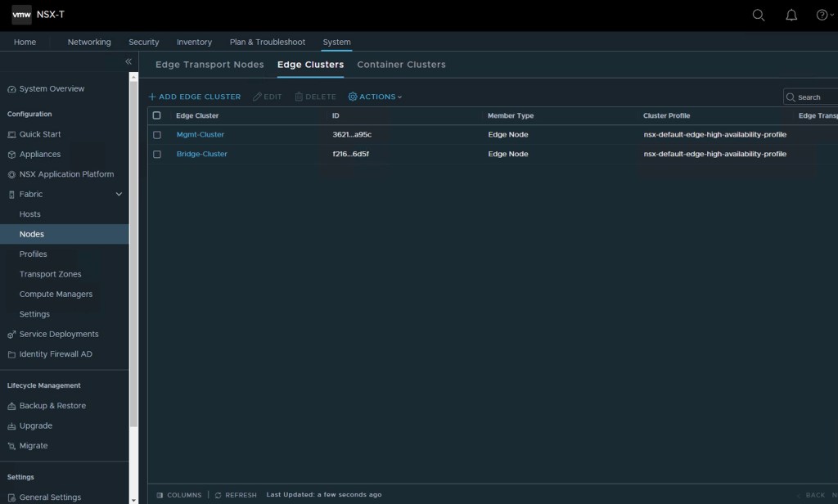Click the NSX Application Platform icon
This screenshot has height=504, width=838.
coord(11,174)
